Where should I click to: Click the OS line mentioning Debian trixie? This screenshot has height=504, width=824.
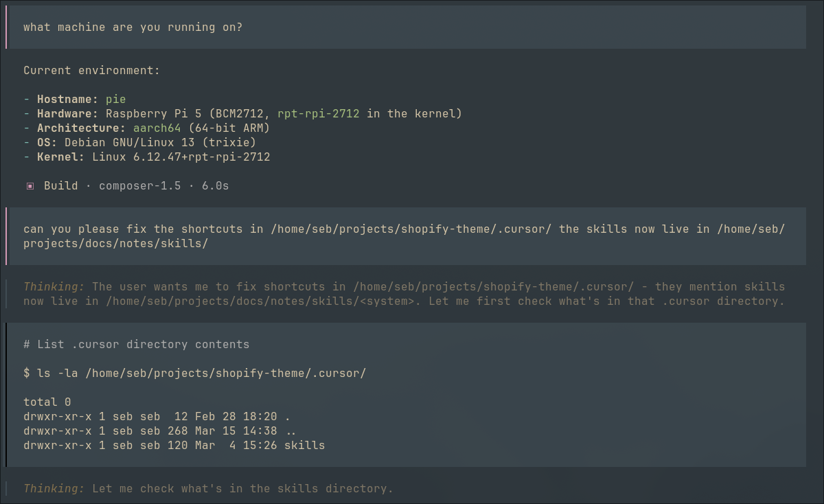(x=139, y=143)
